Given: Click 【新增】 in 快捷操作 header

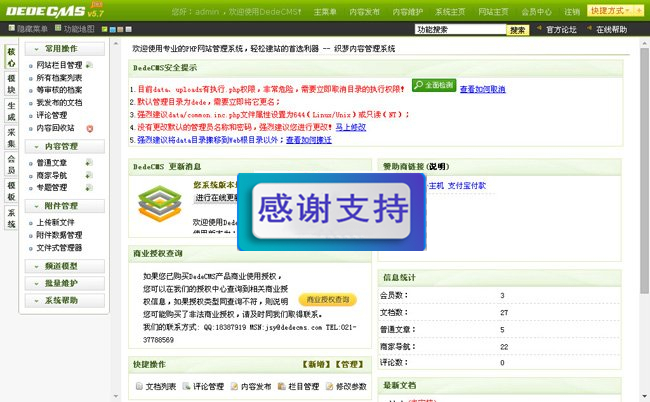Looking at the screenshot, I should (317, 364).
